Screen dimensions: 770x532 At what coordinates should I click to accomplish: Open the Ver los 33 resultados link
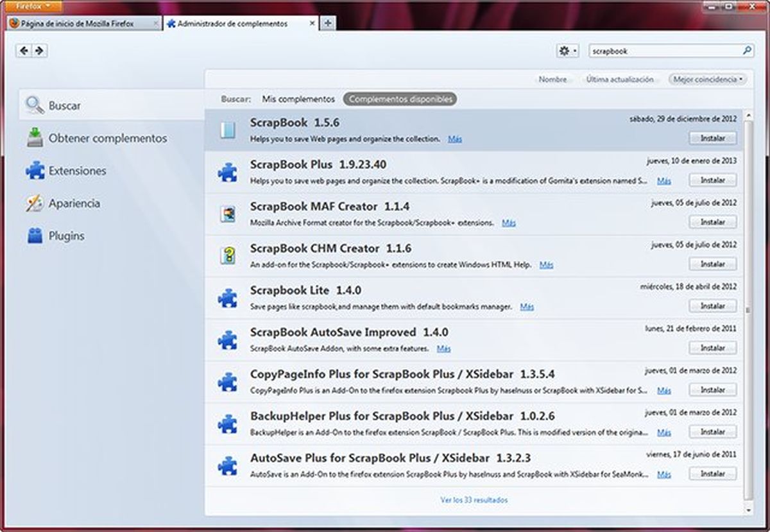tap(475, 499)
